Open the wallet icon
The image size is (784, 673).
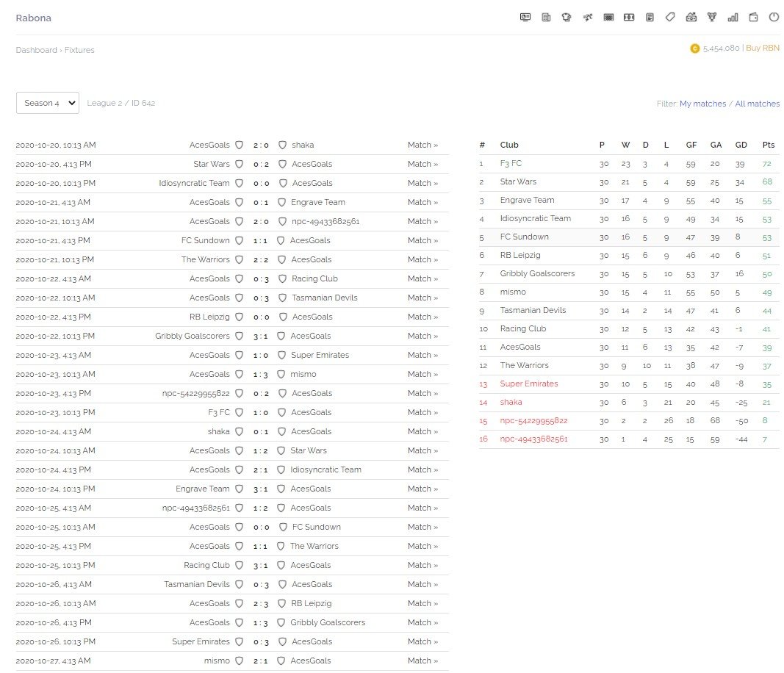(x=753, y=18)
